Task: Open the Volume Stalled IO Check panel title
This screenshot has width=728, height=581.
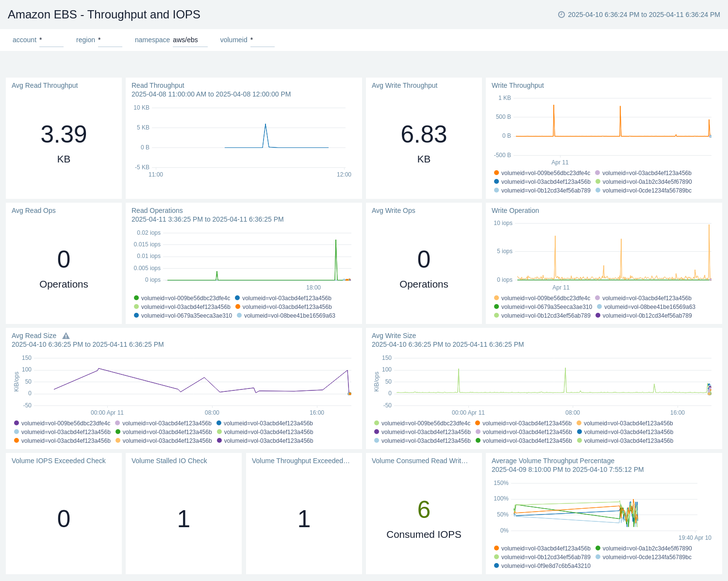Action: [x=169, y=461]
